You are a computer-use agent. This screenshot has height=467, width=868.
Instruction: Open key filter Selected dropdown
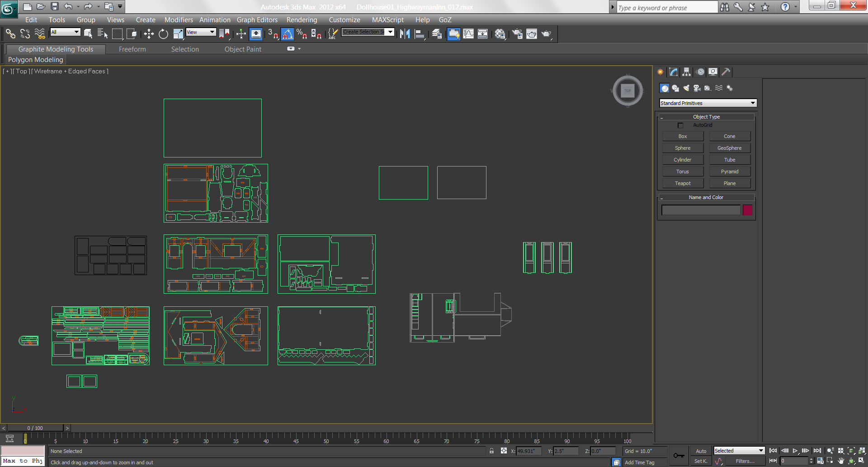[739, 451]
